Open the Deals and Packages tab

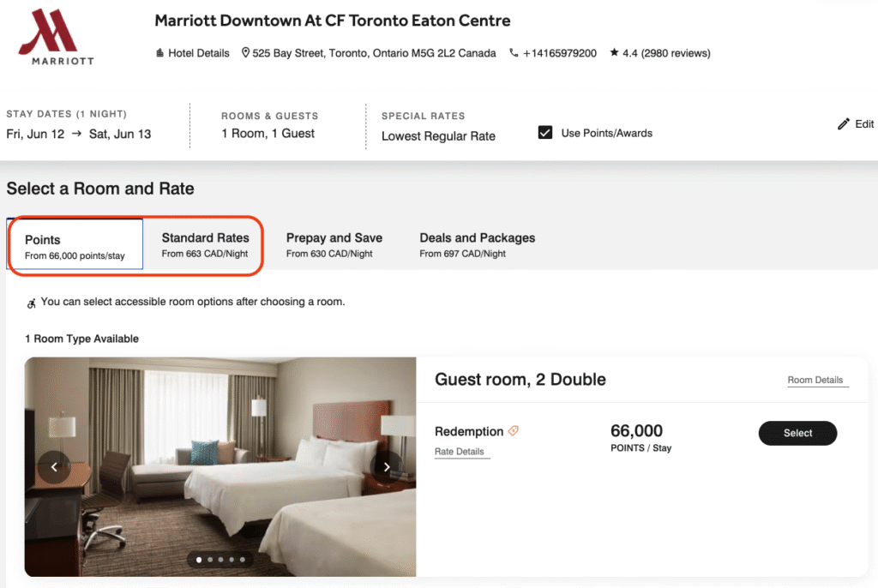pyautogui.click(x=477, y=245)
